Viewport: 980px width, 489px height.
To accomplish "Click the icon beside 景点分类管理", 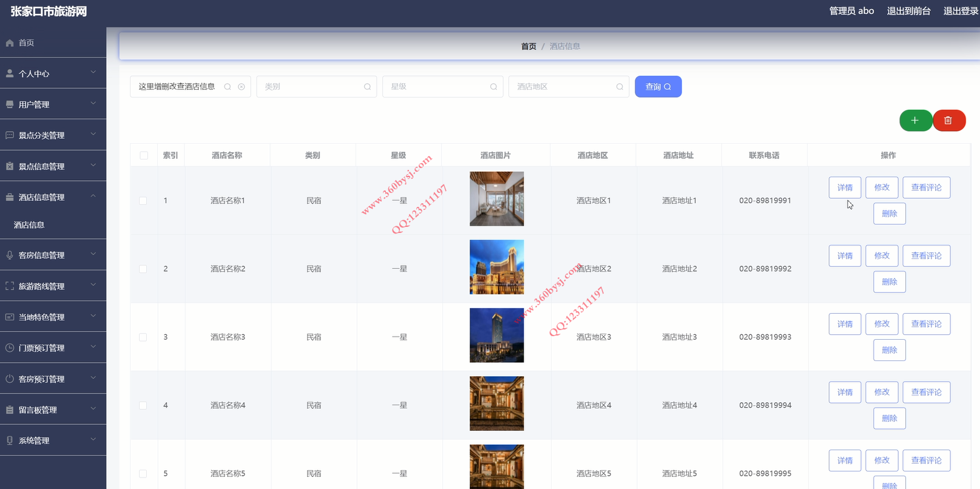I will point(10,135).
